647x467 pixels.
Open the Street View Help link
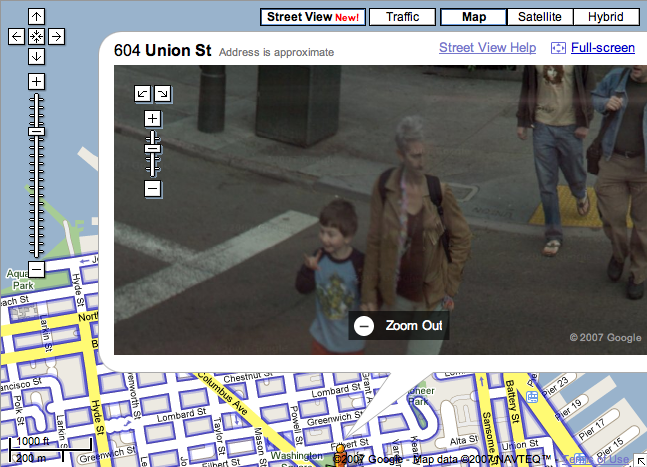click(487, 48)
